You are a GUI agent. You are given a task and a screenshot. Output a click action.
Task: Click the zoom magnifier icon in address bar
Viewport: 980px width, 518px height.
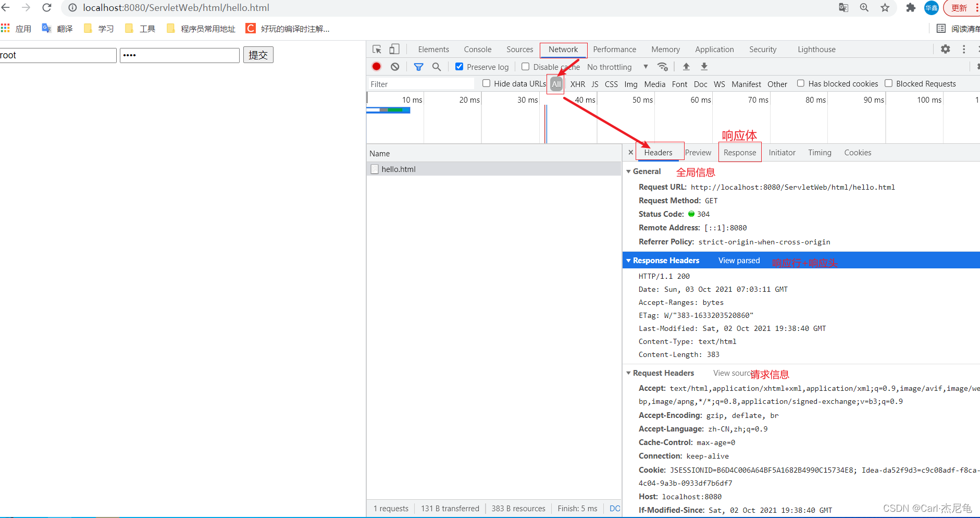click(864, 7)
